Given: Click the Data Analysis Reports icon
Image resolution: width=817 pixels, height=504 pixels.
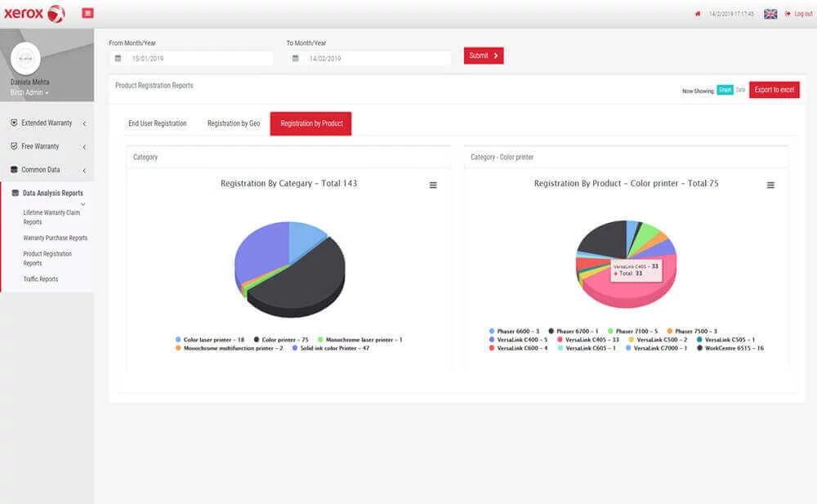Looking at the screenshot, I should click(15, 193).
